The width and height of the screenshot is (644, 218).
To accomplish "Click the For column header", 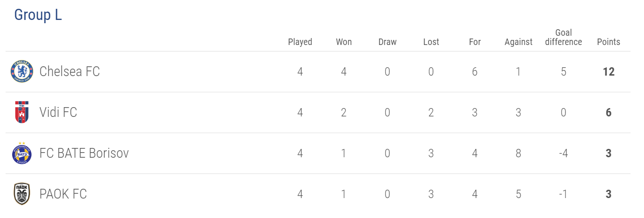I will click(x=475, y=42).
